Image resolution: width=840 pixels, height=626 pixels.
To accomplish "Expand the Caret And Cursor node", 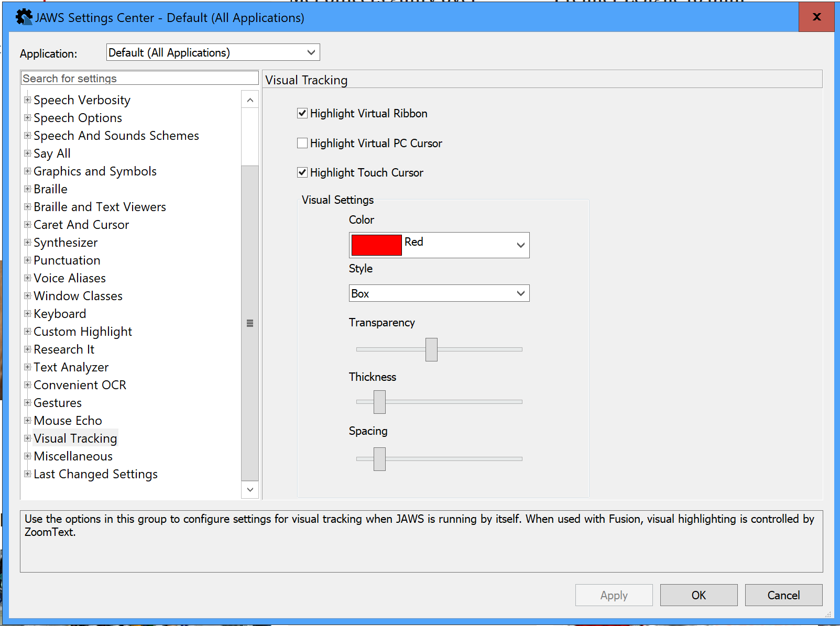I will click(28, 224).
